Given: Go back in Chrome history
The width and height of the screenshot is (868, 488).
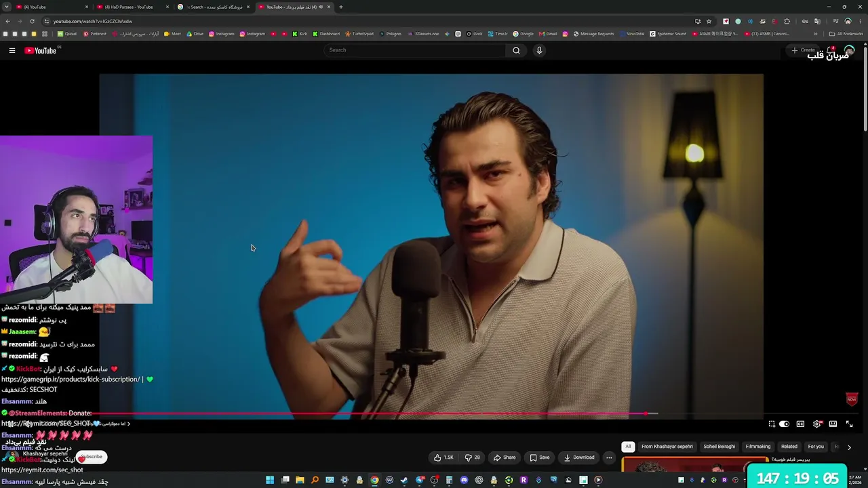Looking at the screenshot, I should pyautogui.click(x=7, y=21).
